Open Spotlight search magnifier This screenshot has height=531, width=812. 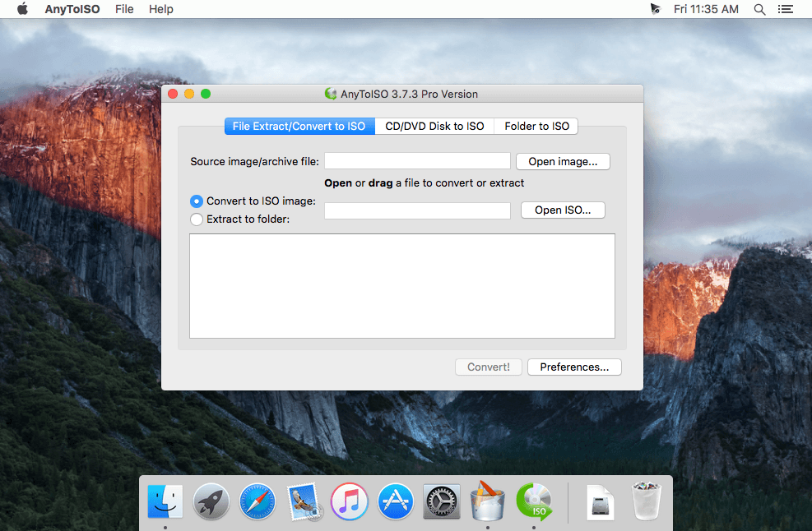tap(759, 9)
